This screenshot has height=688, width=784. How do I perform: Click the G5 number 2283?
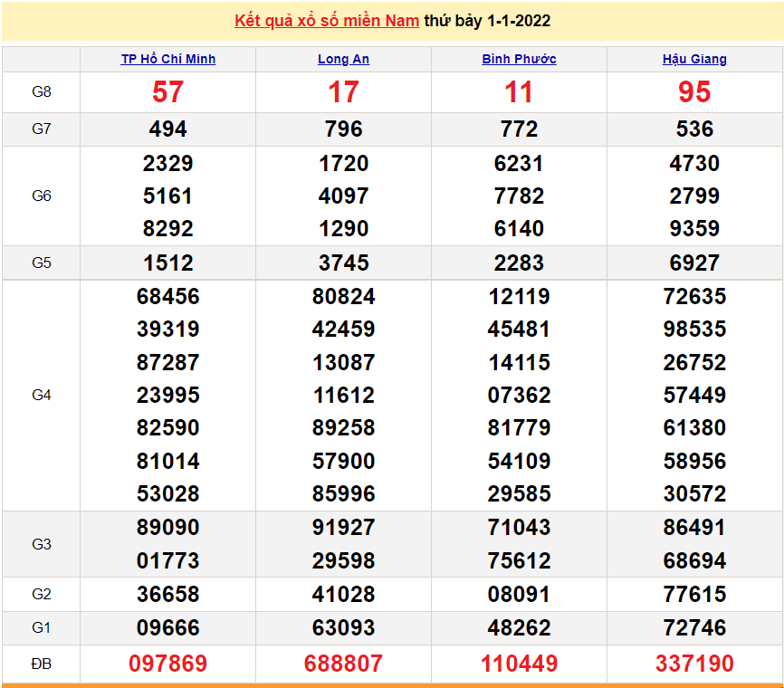click(519, 263)
